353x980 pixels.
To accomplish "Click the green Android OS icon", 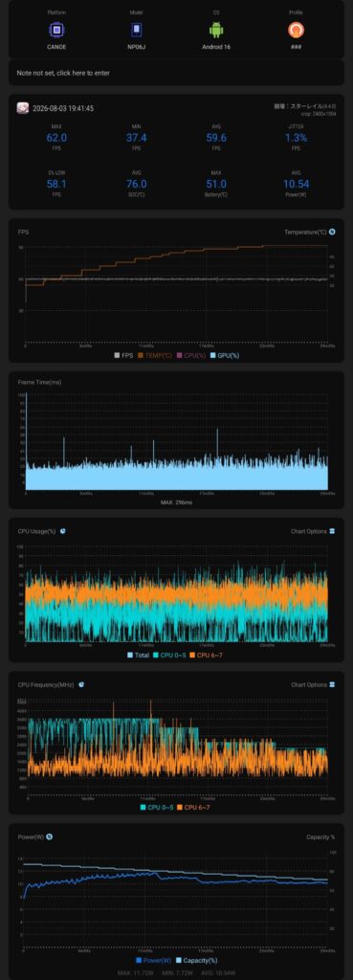I will click(216, 30).
